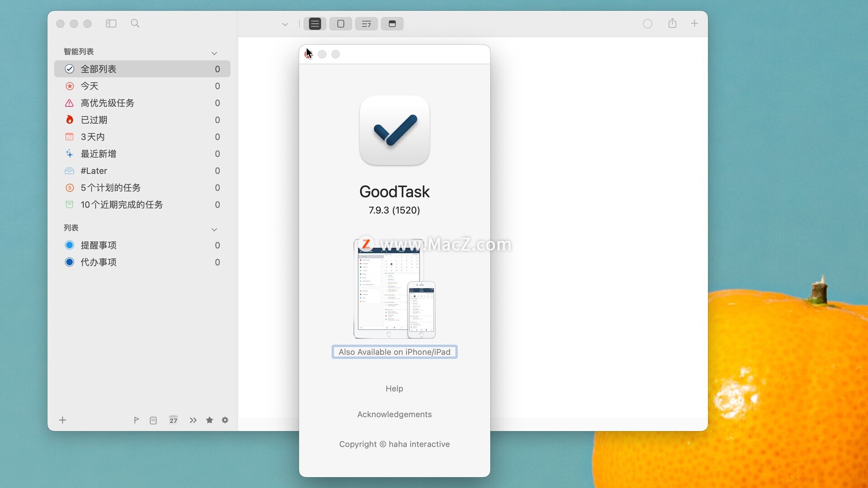Click the sparkle icon beside 最近新增
Image resolution: width=868 pixels, height=488 pixels.
pyautogui.click(x=69, y=154)
